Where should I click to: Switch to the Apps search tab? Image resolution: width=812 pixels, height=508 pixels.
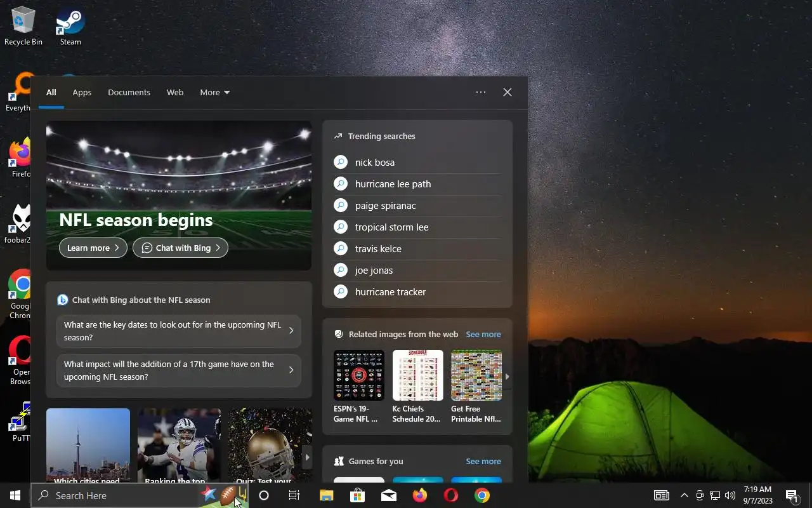click(x=82, y=92)
